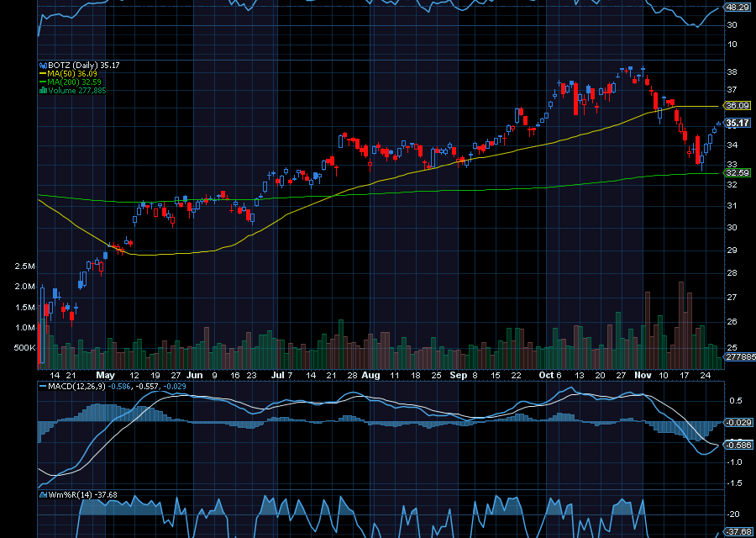Viewport: 756px width, 538px height.
Task: Click the yellow MA(50) line marker
Action: tap(43, 73)
